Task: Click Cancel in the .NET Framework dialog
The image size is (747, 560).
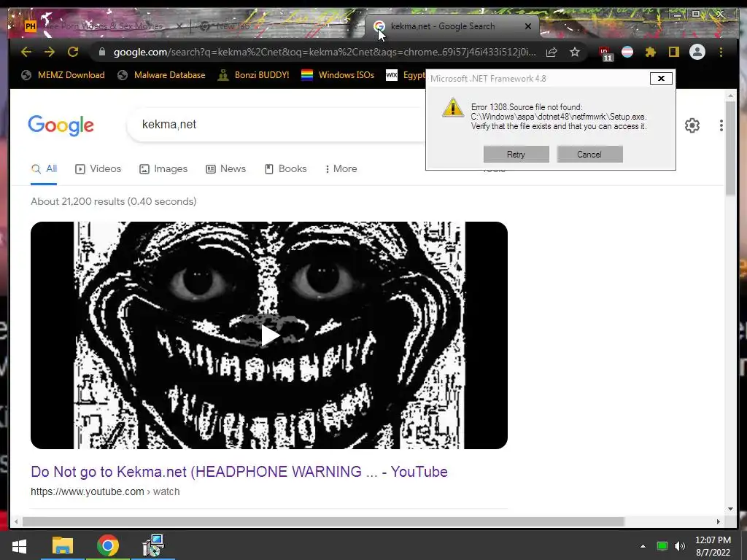Action: [x=589, y=155]
